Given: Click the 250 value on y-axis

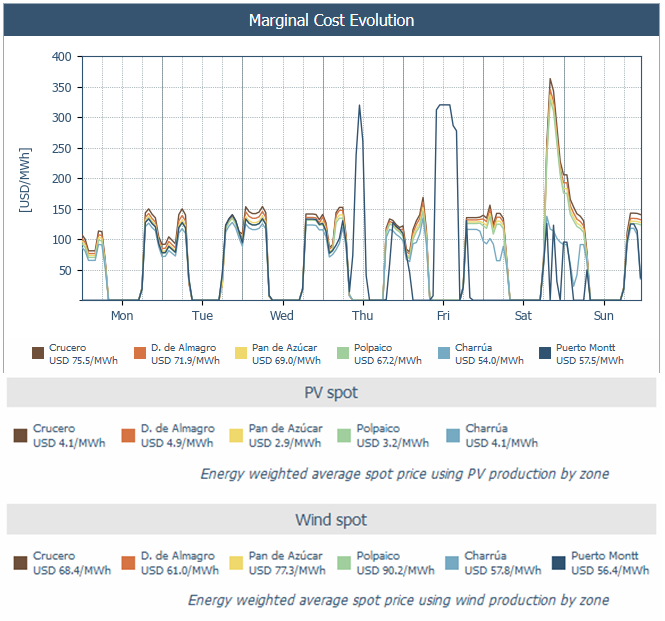Looking at the screenshot, I should pos(61,149).
